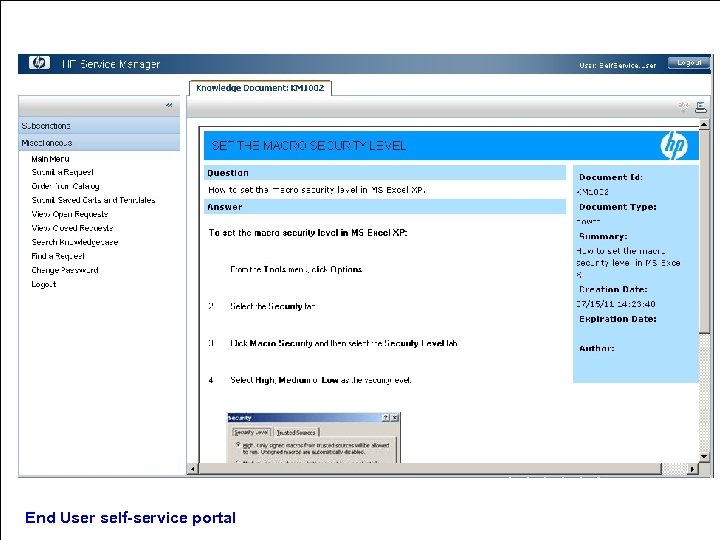Open Submit a Request link
This screenshot has height=540, width=720.
62,172
